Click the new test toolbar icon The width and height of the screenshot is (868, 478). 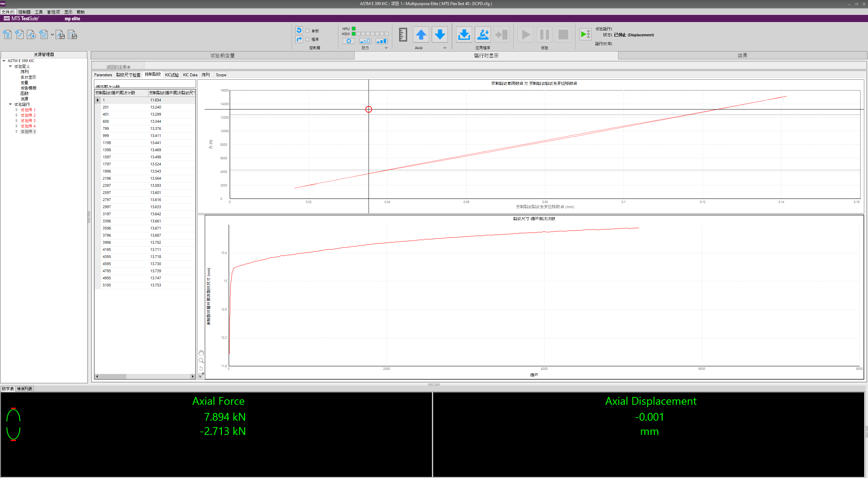click(7, 35)
